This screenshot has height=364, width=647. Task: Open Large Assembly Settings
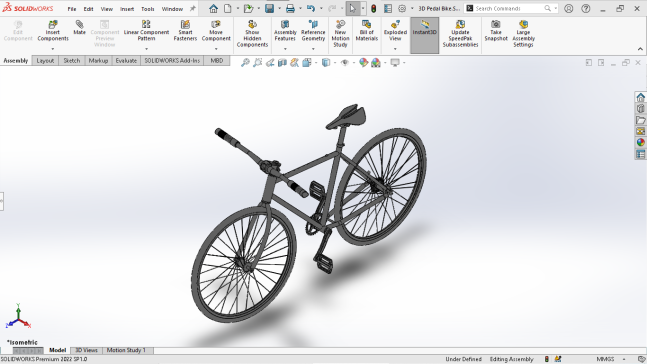[523, 34]
